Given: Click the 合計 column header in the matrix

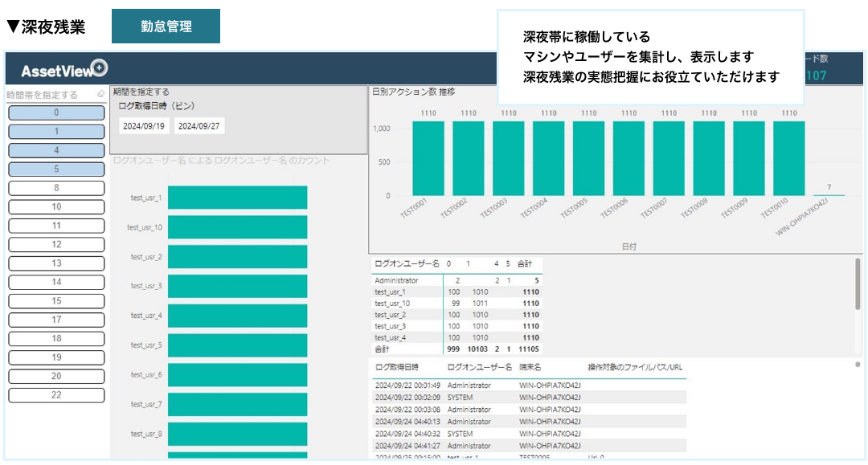Looking at the screenshot, I should click(525, 263).
